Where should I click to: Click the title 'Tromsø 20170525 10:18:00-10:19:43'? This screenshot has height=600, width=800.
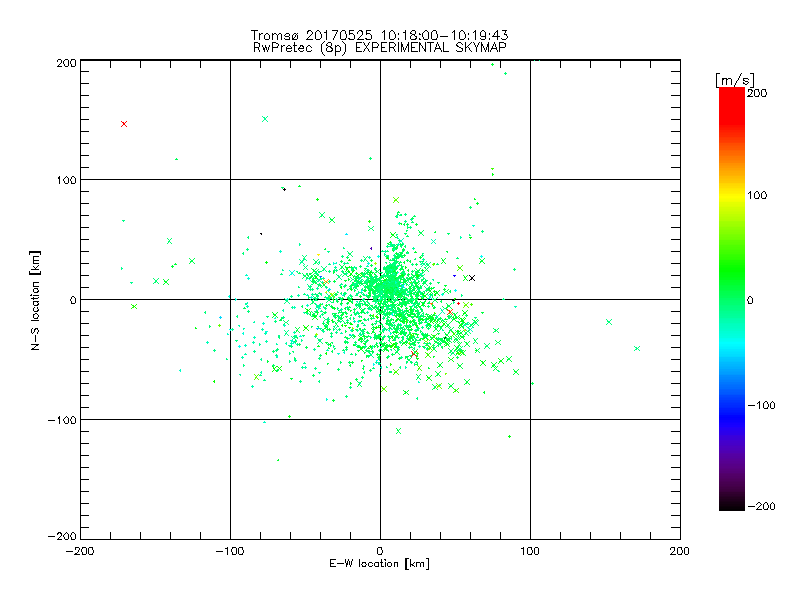380,35
